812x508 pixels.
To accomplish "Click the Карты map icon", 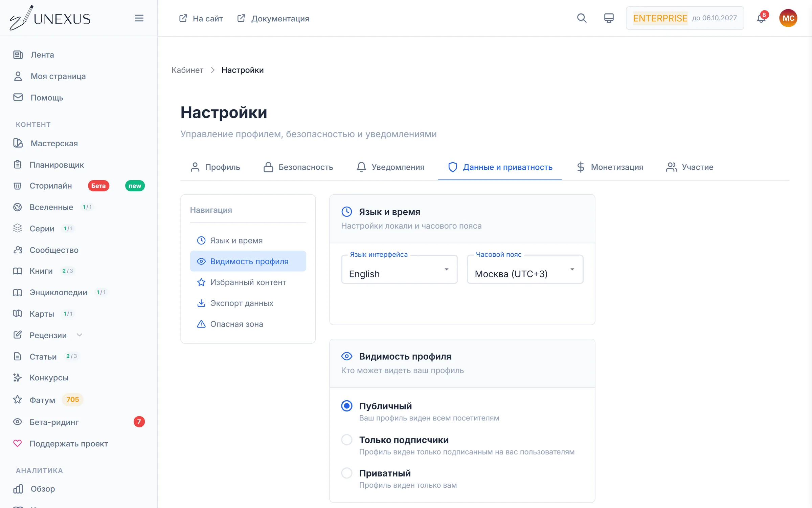I will tap(18, 314).
